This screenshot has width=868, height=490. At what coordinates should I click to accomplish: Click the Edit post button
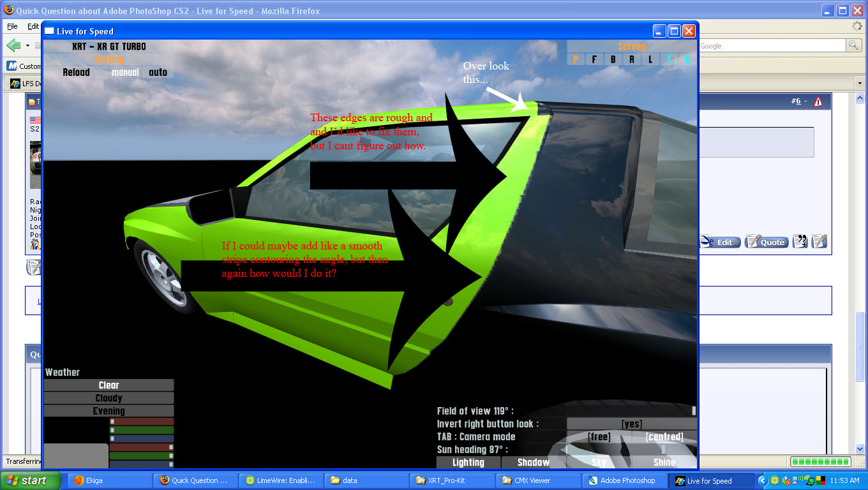721,242
